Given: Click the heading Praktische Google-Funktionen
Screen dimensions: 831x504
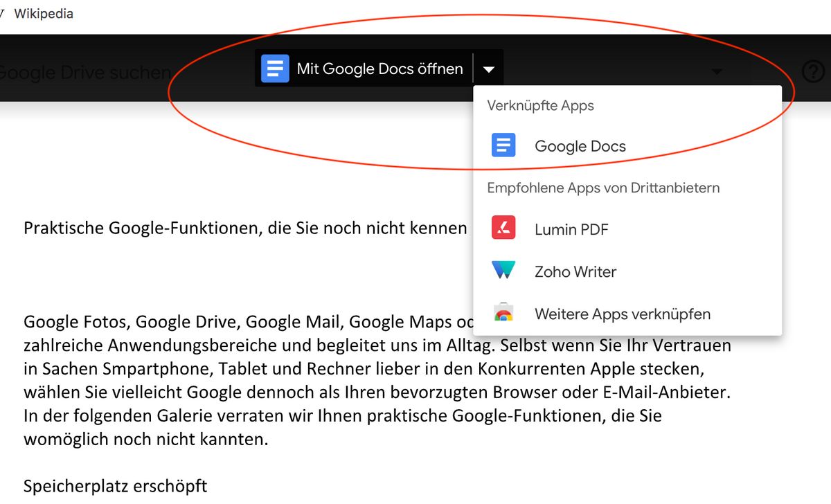Looking at the screenshot, I should [x=246, y=228].
